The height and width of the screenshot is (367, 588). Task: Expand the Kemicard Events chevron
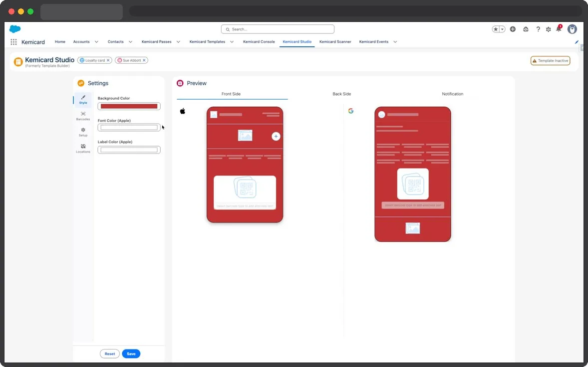tap(395, 41)
